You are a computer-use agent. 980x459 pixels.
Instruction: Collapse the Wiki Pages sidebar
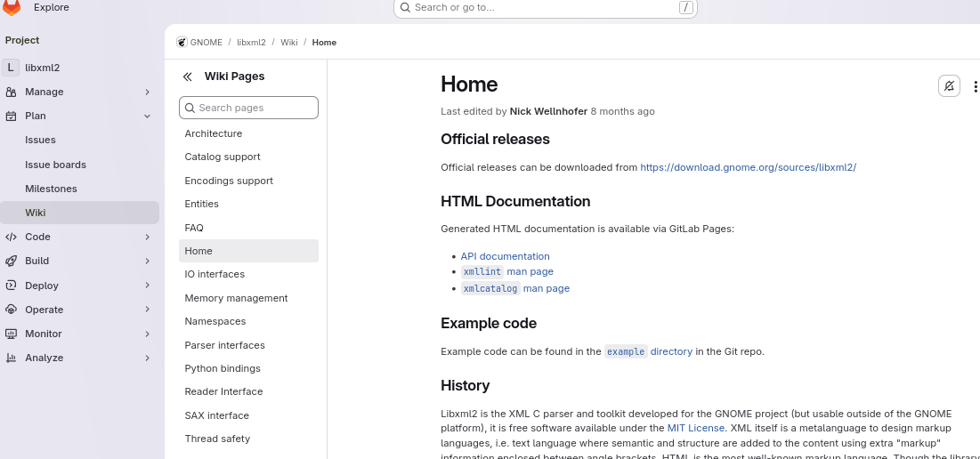tap(188, 76)
